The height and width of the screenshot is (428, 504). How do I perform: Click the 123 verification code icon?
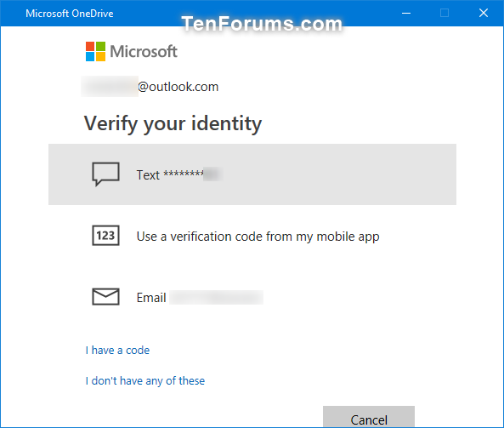(x=105, y=236)
